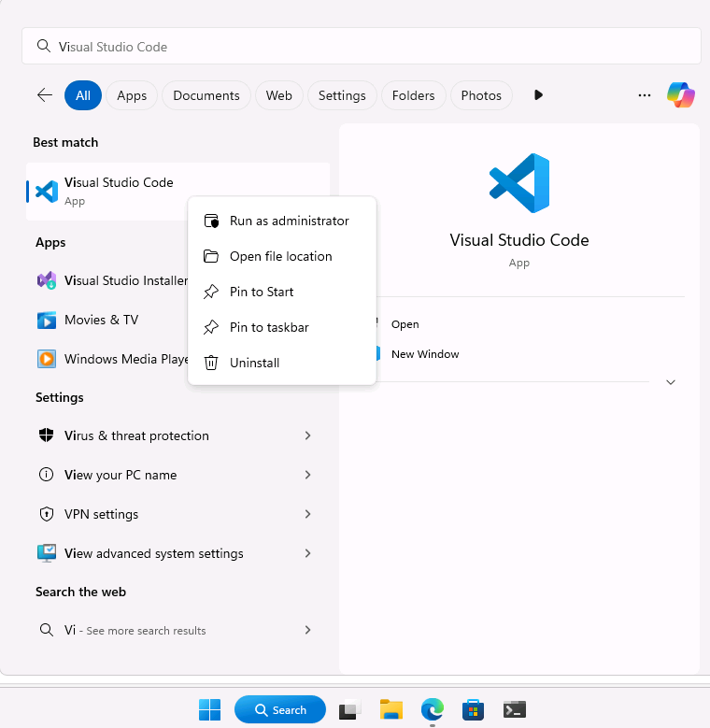Click the Pin to taskbar pin icon
The height and width of the screenshot is (728, 710).
coord(211,327)
